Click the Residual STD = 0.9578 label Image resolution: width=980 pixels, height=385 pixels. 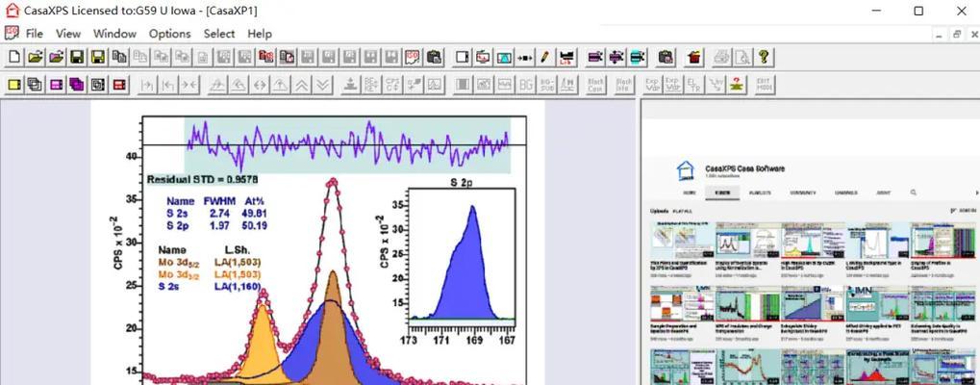203,180
